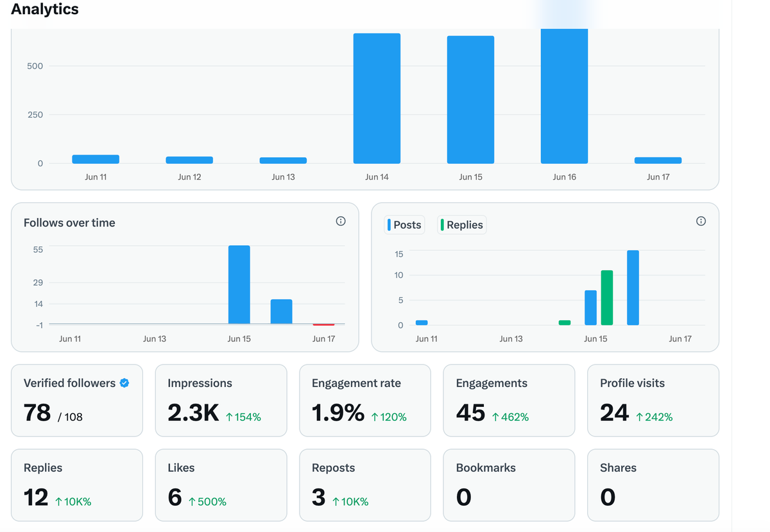Click the 24 profile visits value
The height and width of the screenshot is (532, 770).
point(614,413)
